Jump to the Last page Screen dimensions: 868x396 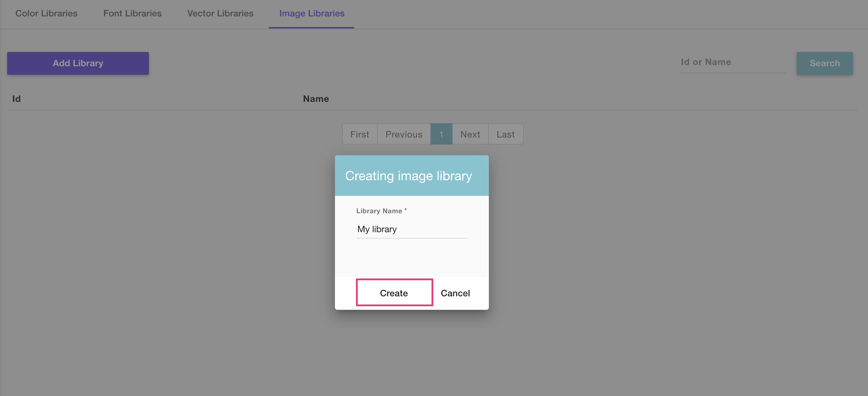pos(505,134)
